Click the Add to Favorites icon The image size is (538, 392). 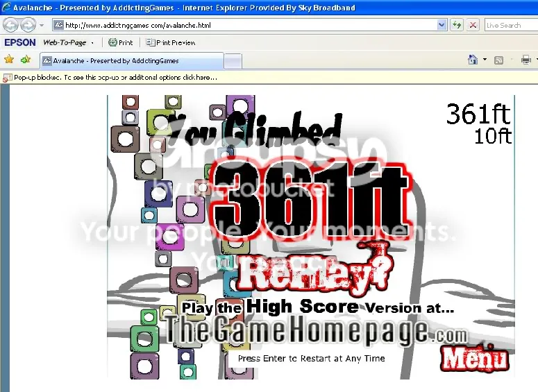tap(26, 60)
